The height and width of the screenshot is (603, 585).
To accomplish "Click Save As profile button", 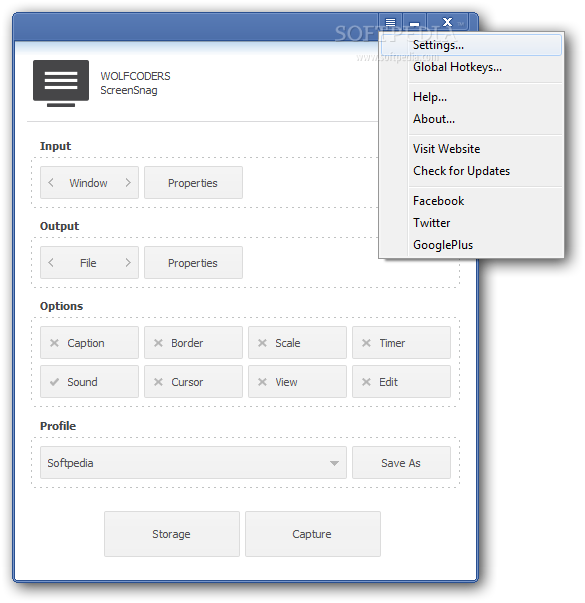I will pyautogui.click(x=401, y=463).
